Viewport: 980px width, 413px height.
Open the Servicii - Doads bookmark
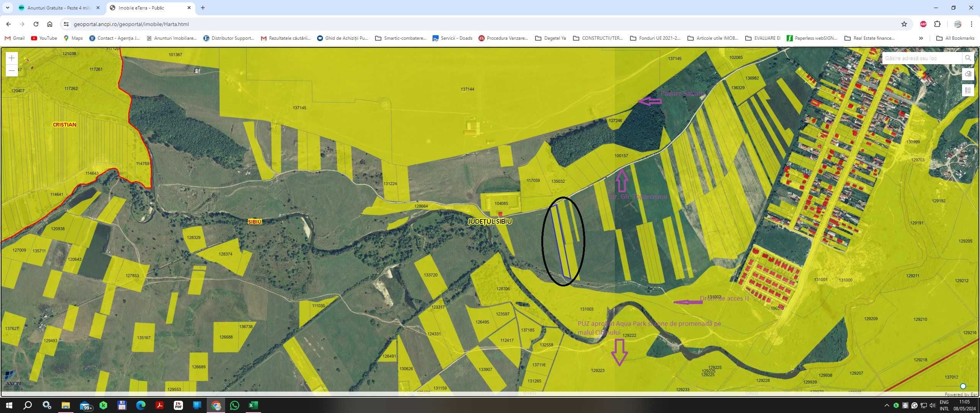(x=452, y=38)
